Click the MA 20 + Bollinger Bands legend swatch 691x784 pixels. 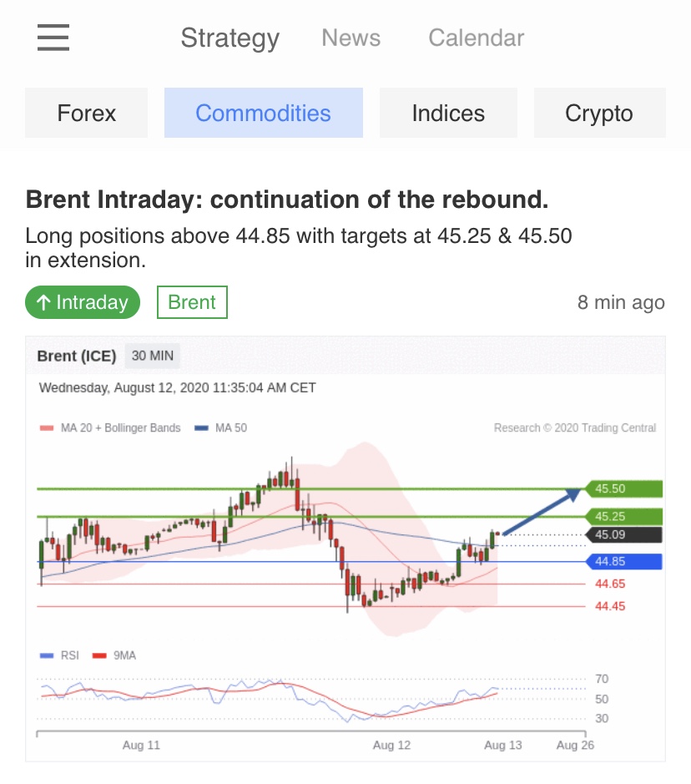[x=47, y=428]
